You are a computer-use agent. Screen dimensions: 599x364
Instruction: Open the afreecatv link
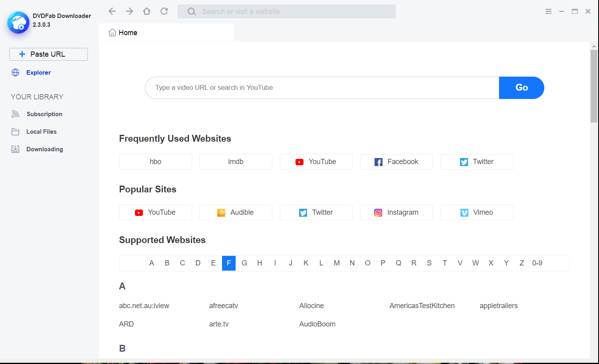224,306
